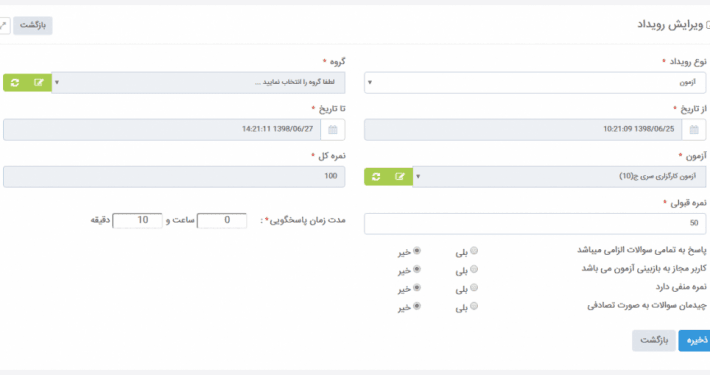Viewport: 710px width, 375px height.
Task: Click the expand icon at the top left
Action: point(4,25)
